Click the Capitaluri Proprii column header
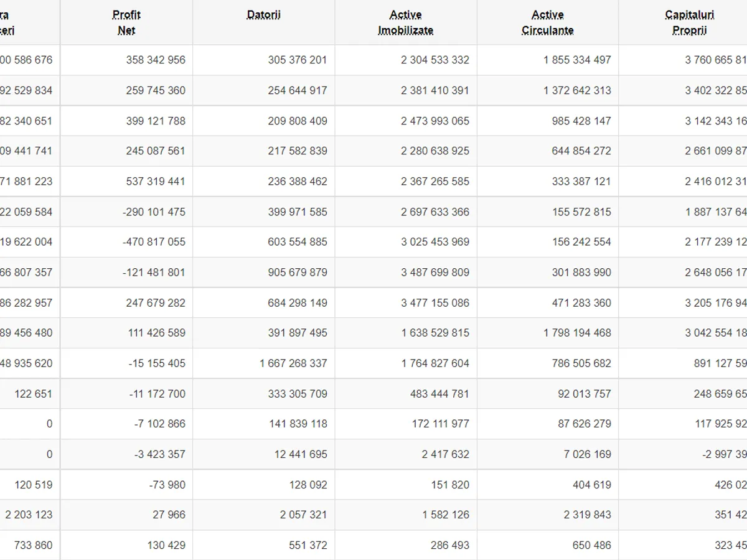 (x=689, y=22)
